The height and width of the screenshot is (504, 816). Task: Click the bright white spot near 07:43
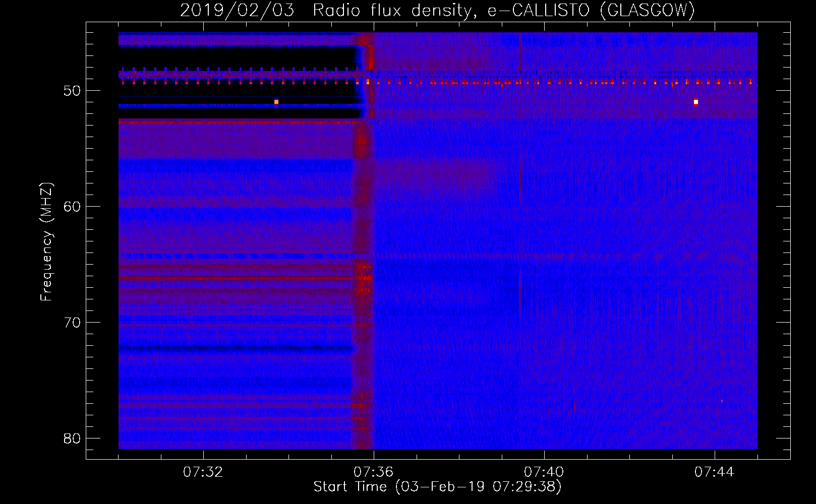696,102
